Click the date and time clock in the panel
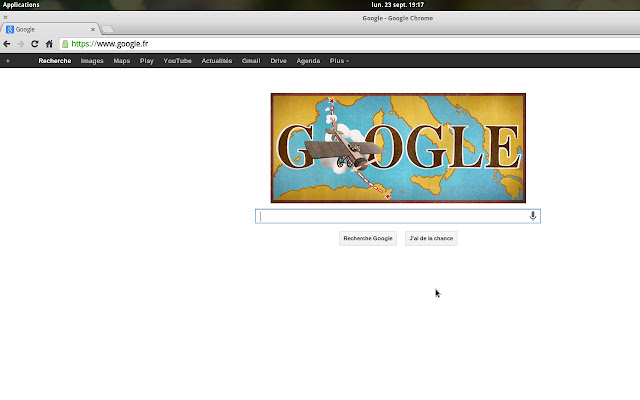This screenshot has height=400, width=640. click(x=398, y=5)
